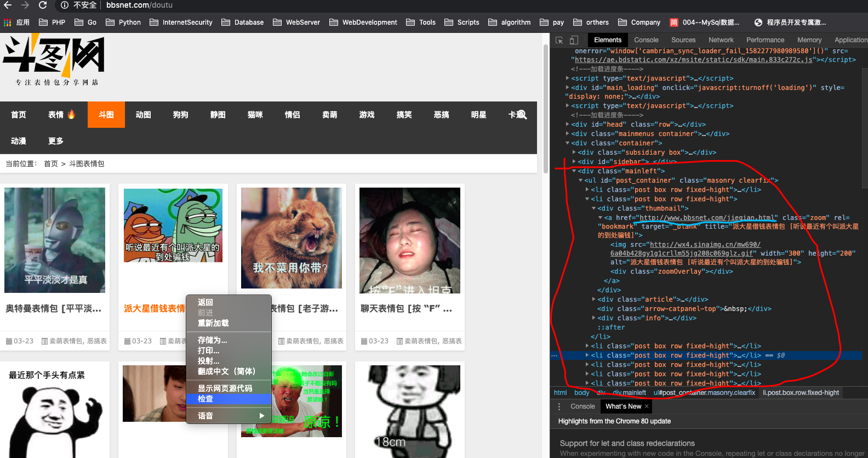Click the 动图 navigation link

click(x=144, y=115)
